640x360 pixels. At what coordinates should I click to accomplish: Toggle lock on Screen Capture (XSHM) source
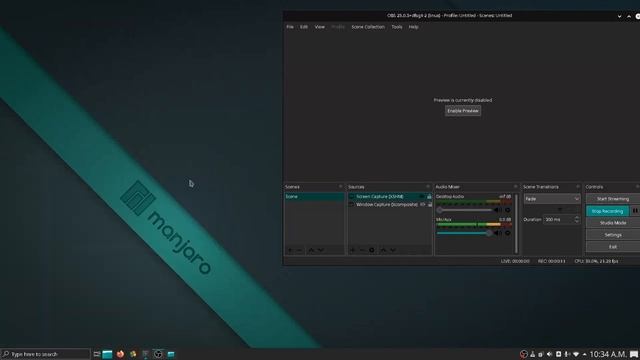[429, 196]
